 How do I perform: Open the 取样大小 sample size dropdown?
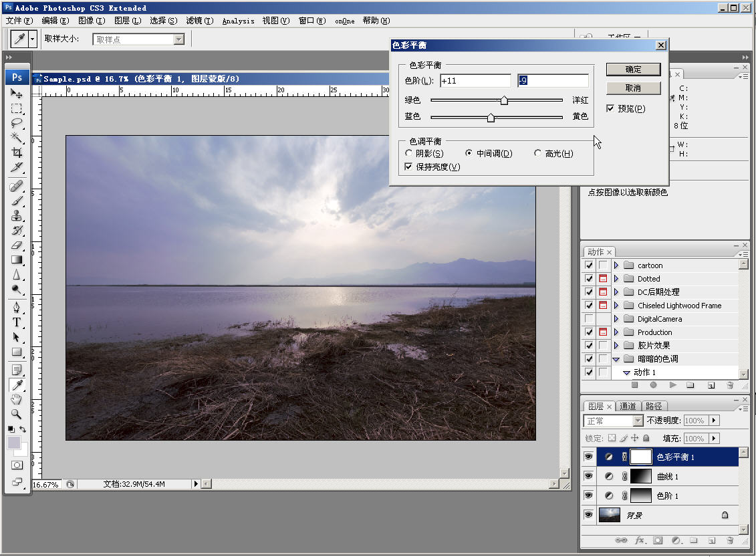point(179,39)
